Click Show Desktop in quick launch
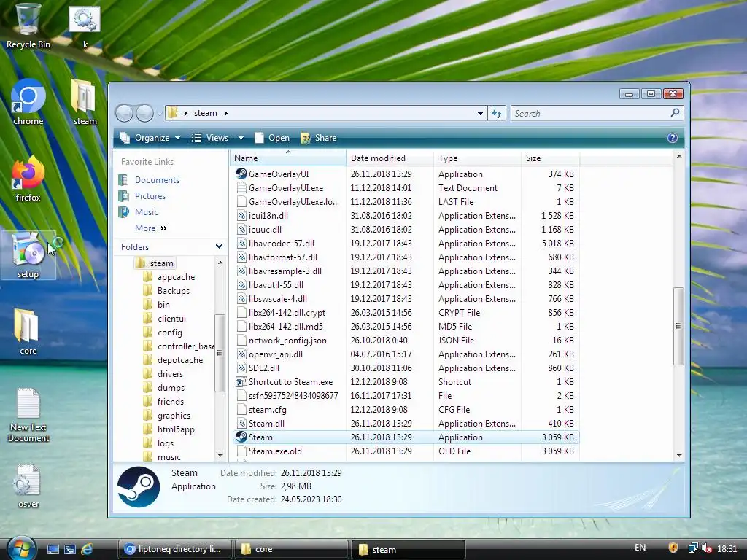The width and height of the screenshot is (747, 560). [53, 549]
